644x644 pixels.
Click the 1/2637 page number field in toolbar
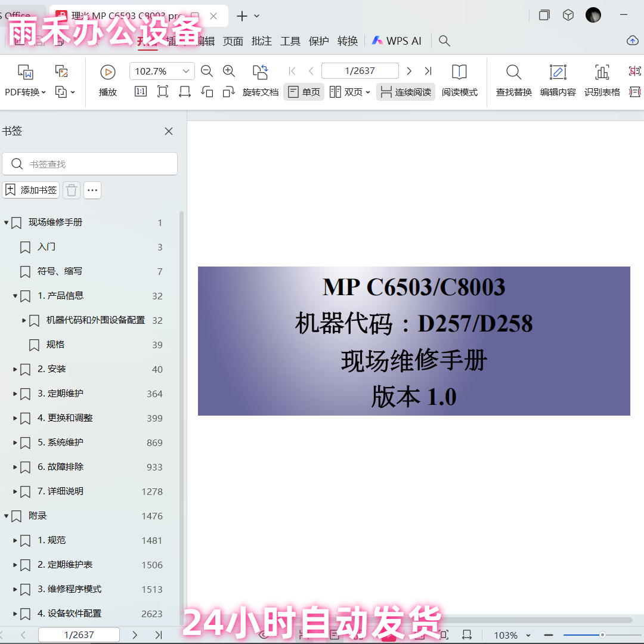point(360,70)
